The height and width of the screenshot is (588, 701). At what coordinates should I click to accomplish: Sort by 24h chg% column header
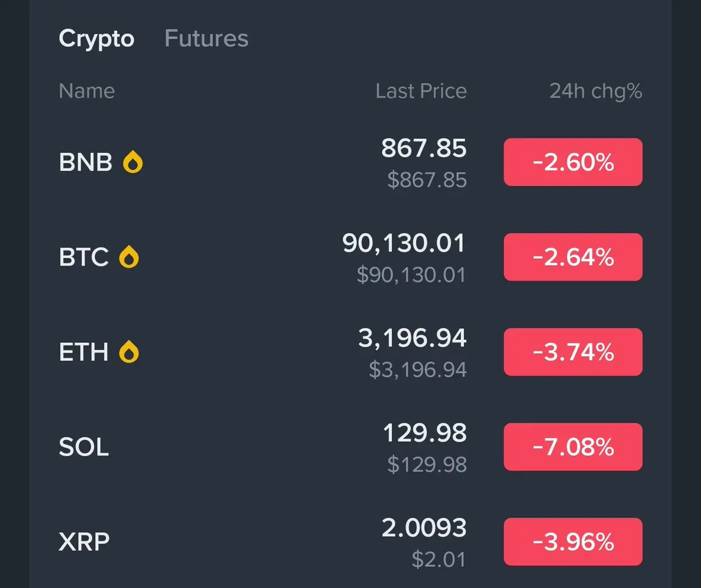click(595, 91)
